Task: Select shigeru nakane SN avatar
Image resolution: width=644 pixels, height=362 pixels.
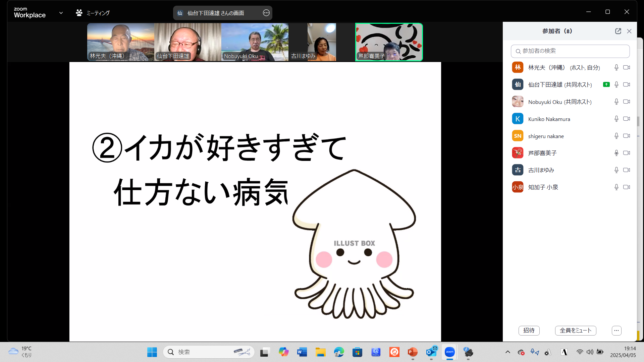Action: [x=518, y=136]
